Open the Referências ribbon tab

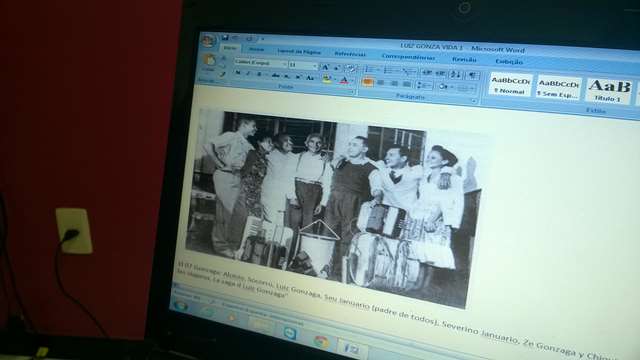pos(350,54)
